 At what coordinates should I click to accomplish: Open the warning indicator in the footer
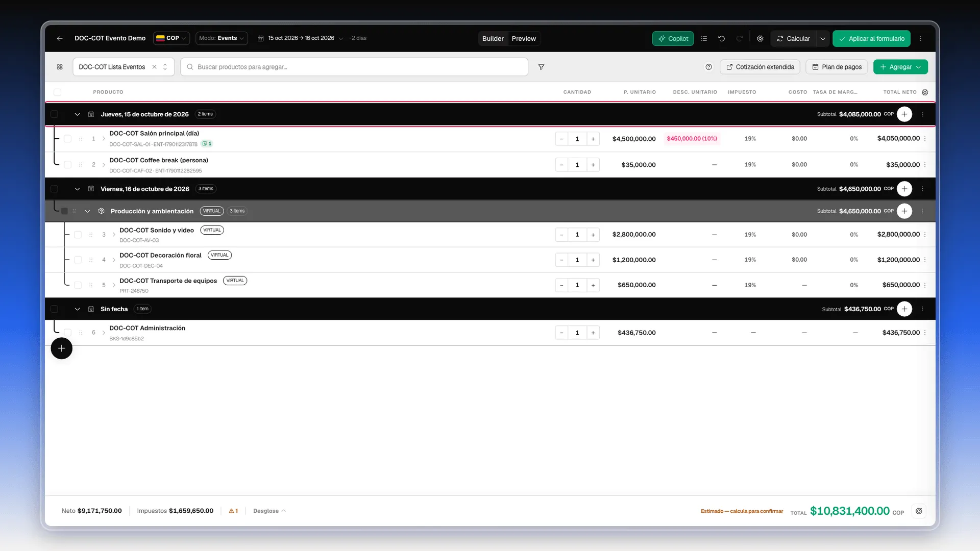pyautogui.click(x=233, y=511)
